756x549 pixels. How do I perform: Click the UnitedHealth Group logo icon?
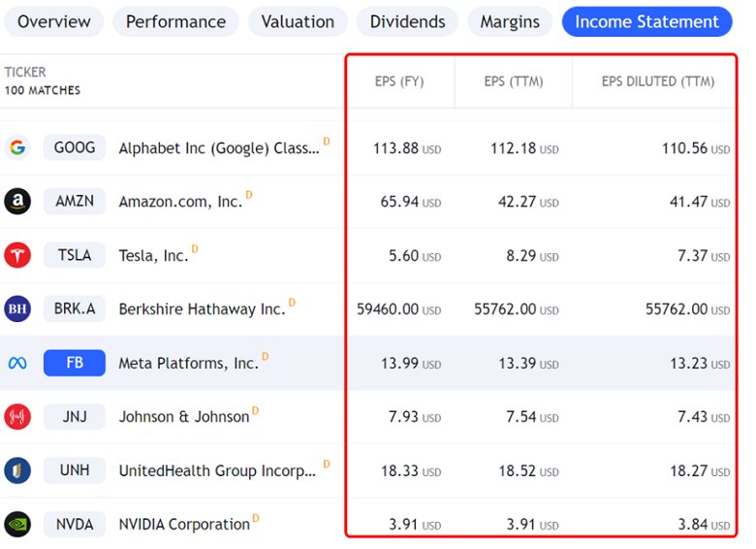(x=17, y=470)
